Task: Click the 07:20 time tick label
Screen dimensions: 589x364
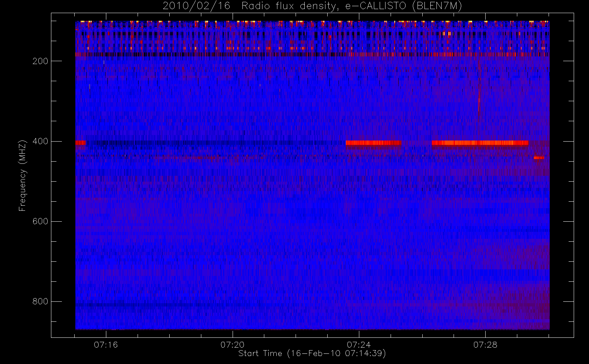Action: 232,344
